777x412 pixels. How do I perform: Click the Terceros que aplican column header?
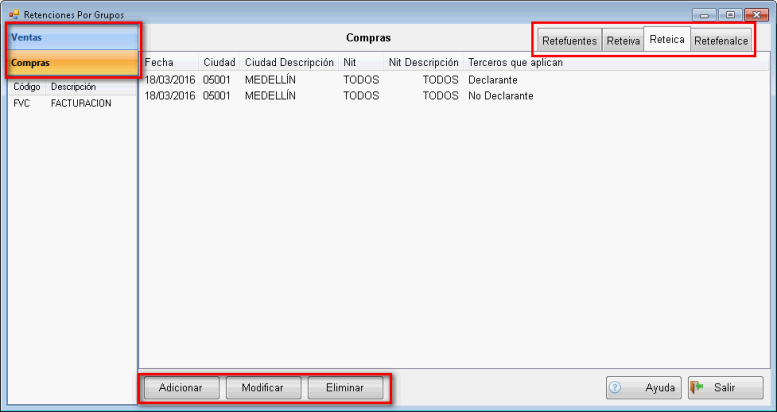click(x=515, y=63)
